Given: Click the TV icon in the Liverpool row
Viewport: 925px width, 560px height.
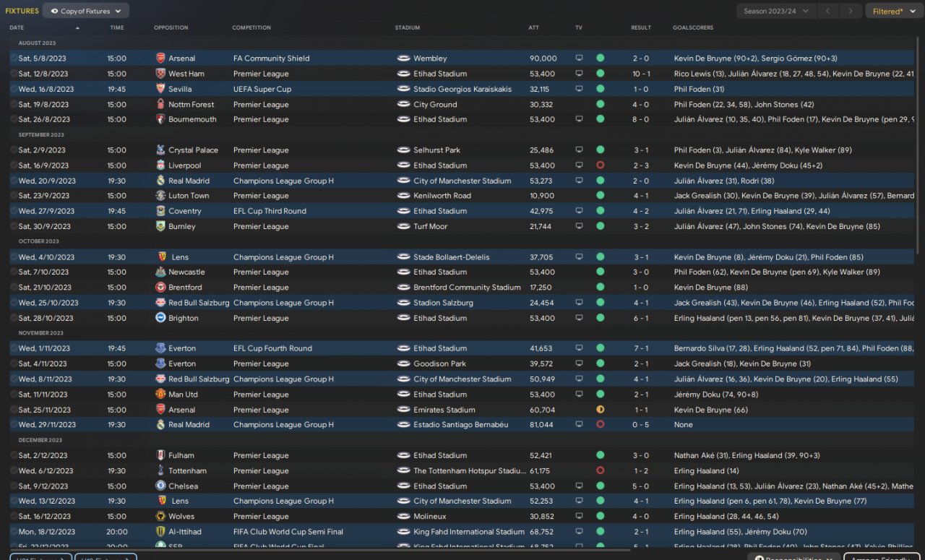Looking at the screenshot, I should [x=579, y=165].
